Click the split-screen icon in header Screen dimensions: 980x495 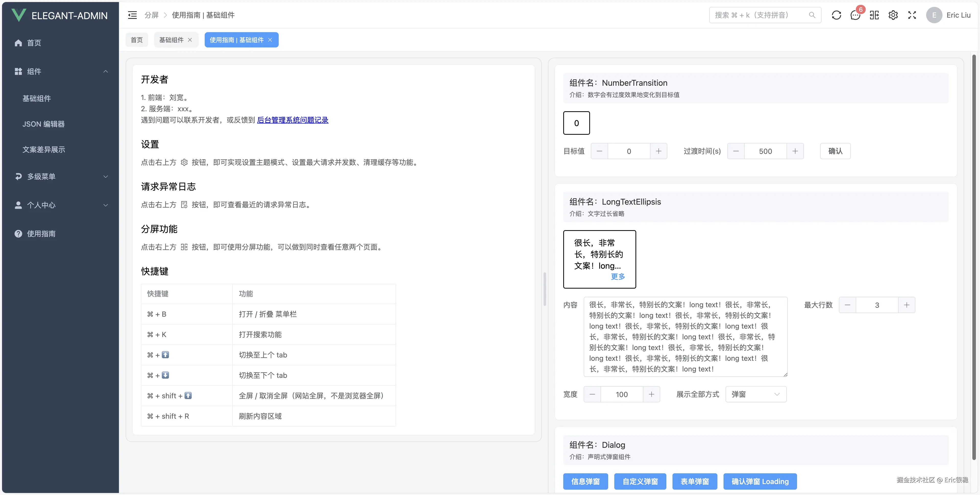[x=874, y=15]
